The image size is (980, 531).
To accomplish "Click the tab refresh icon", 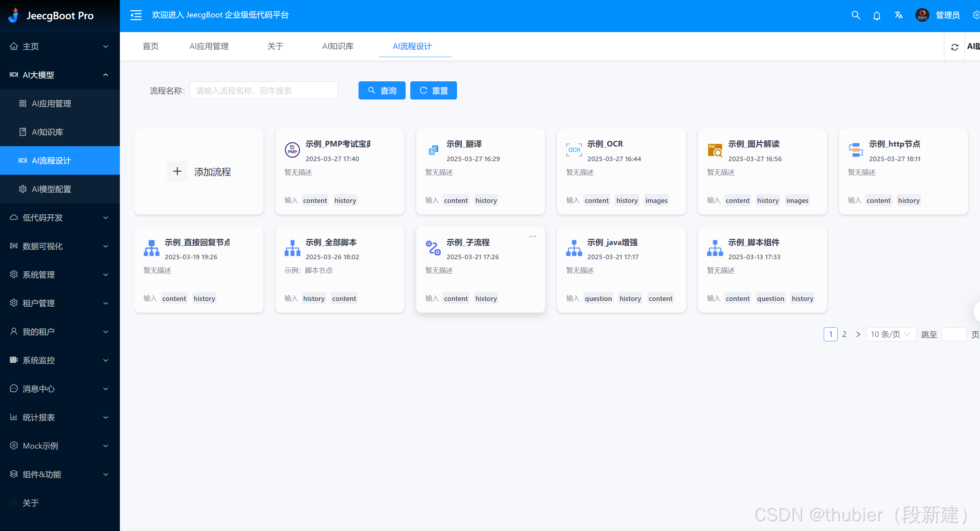I will tap(954, 47).
